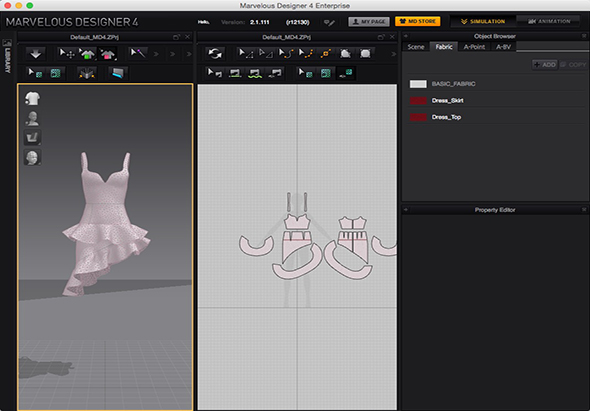Select the Rectangle pattern creation tool
Viewport: 590px width, 411px height.
(x=365, y=54)
